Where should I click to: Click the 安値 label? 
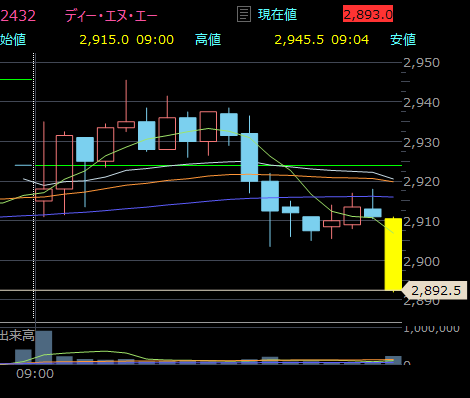pyautogui.click(x=403, y=40)
